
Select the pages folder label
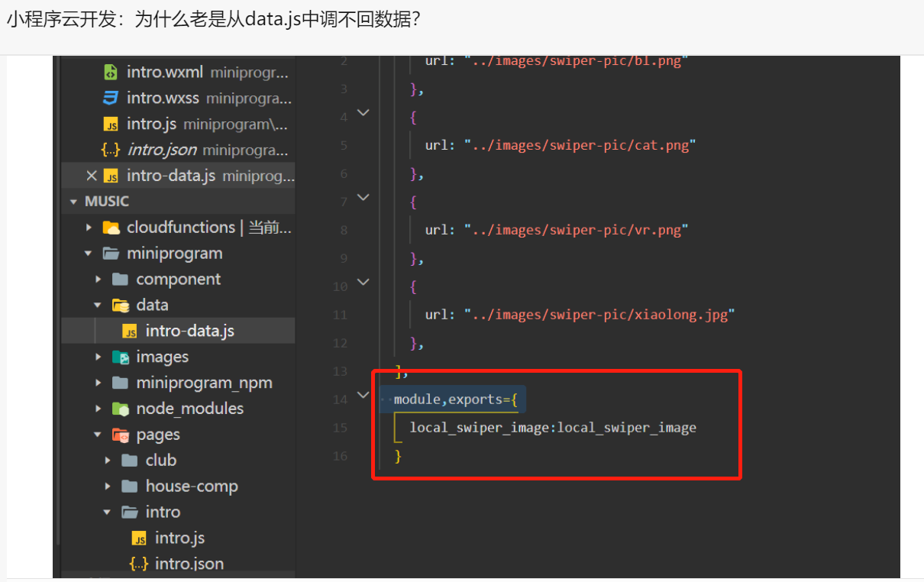click(158, 435)
